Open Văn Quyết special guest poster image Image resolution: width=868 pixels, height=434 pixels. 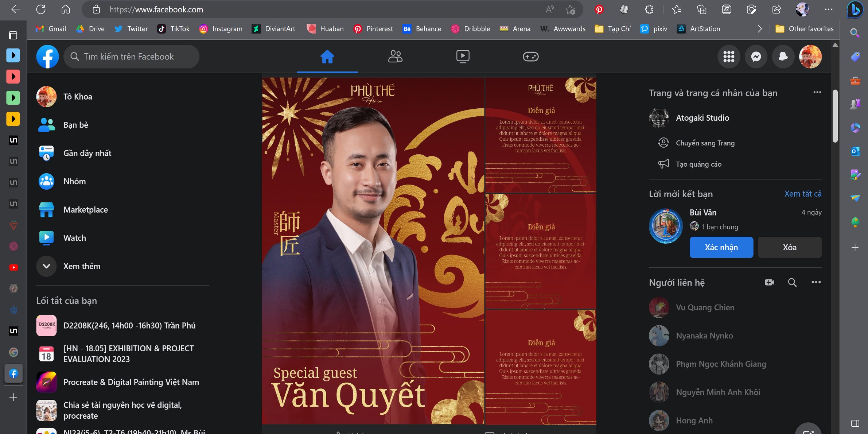click(373, 251)
